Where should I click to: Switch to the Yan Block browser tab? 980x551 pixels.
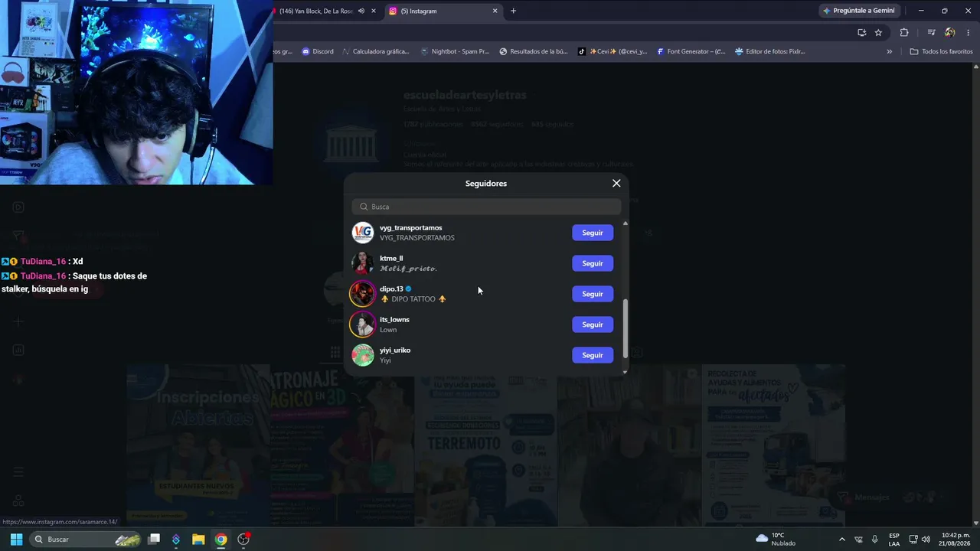click(x=315, y=11)
